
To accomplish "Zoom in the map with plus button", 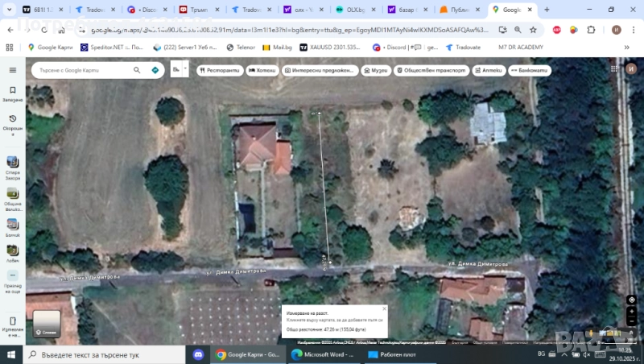I will (631, 313).
